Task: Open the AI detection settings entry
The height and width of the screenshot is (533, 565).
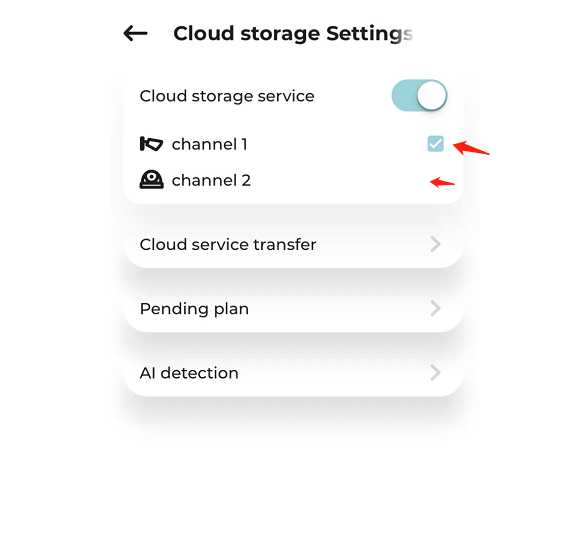Action: 293,373
